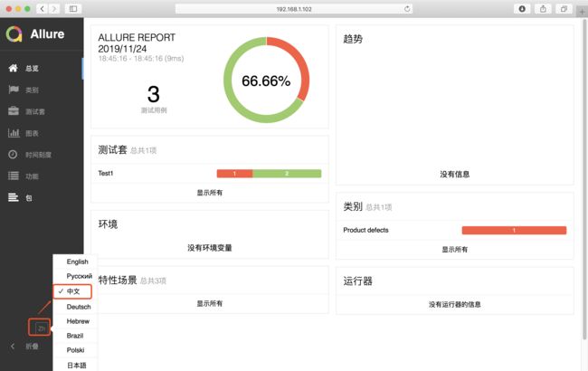Open a new tab with plus button
Screen dimensions: 588x371
(582, 12)
